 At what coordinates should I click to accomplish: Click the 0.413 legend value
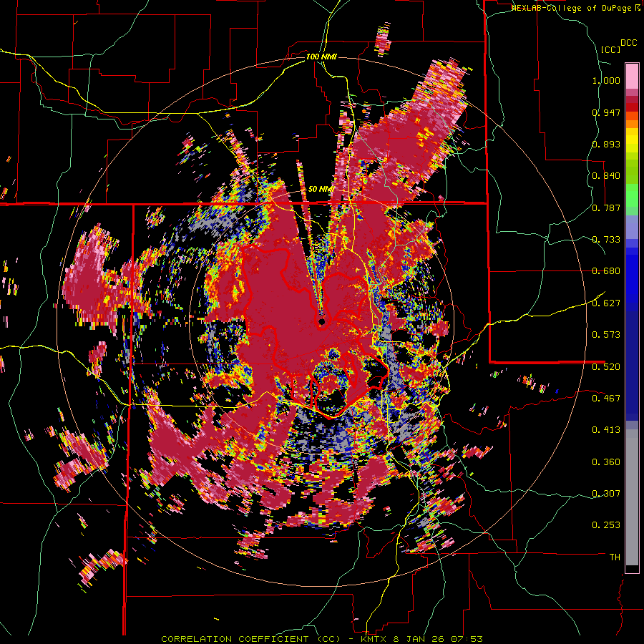click(606, 430)
